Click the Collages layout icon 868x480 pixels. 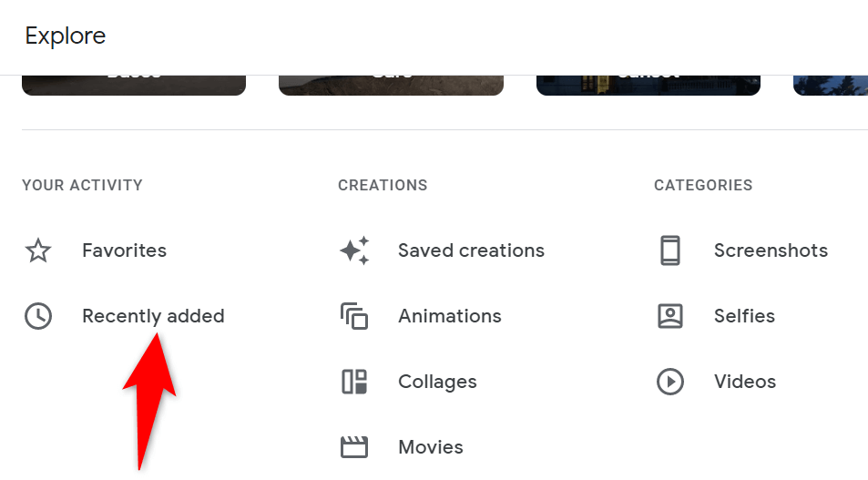point(354,382)
